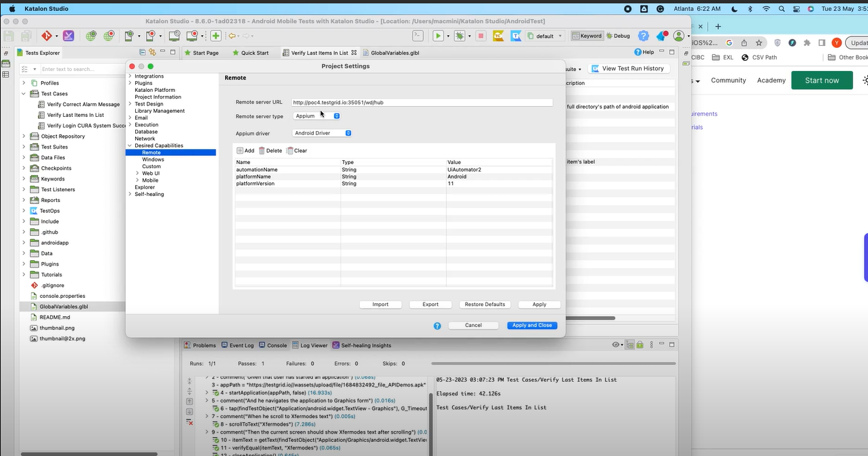868x456 pixels.
Task: Click the Run test play icon
Action: click(x=438, y=36)
